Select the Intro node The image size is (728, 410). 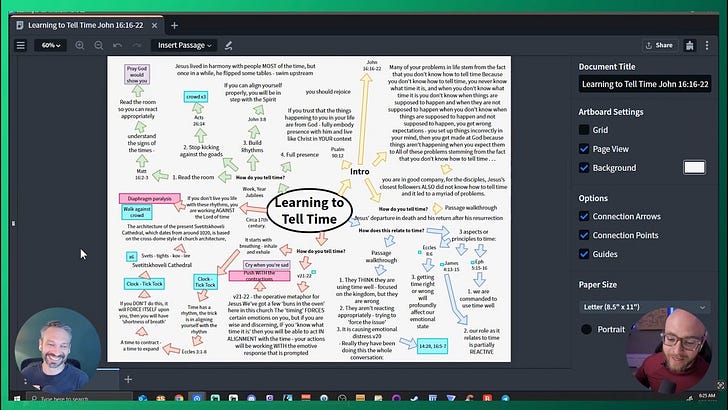tap(360, 172)
